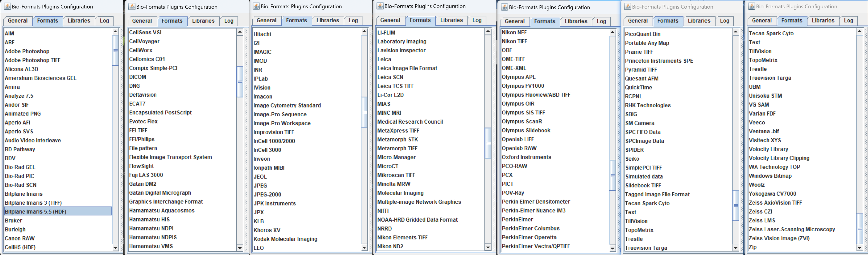The width and height of the screenshot is (868, 255).
Task: Click the scroll-down arrow in the PicoQuant Bin list
Action: 736,247
